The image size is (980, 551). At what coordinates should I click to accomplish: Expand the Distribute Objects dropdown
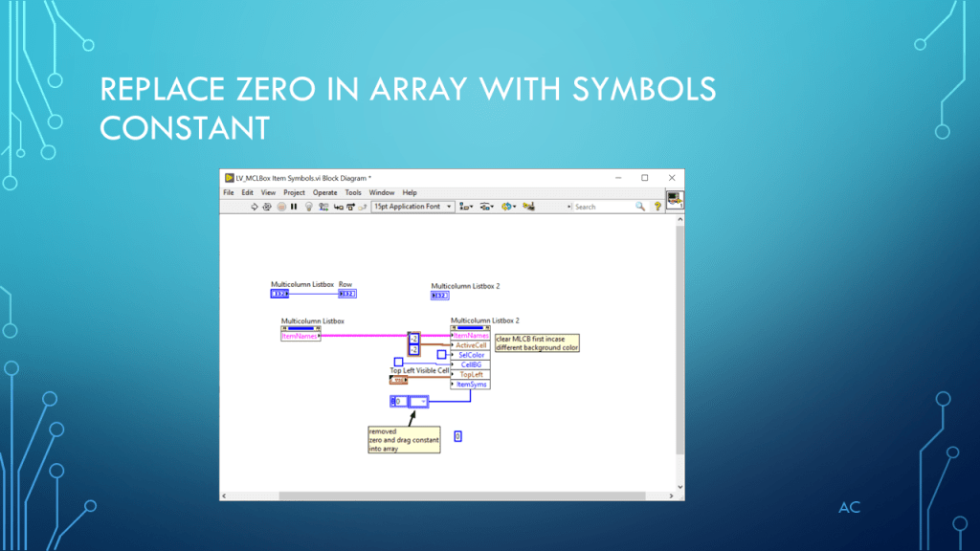tap(486, 207)
